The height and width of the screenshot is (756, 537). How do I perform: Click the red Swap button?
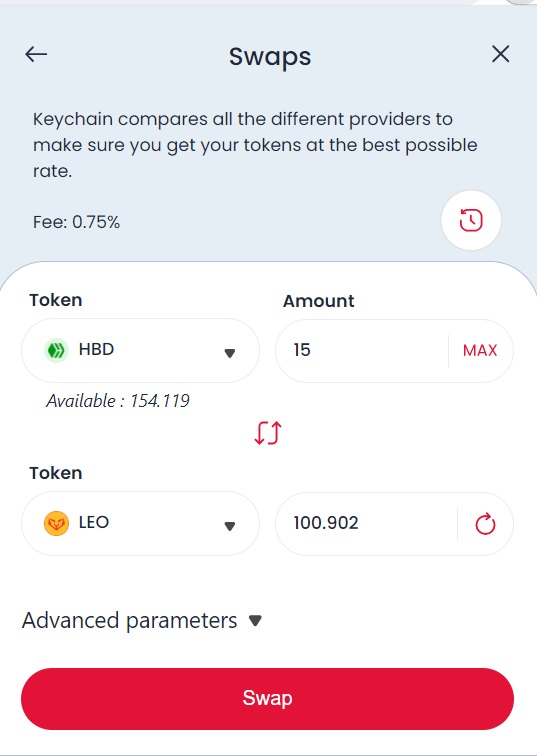pyautogui.click(x=268, y=698)
